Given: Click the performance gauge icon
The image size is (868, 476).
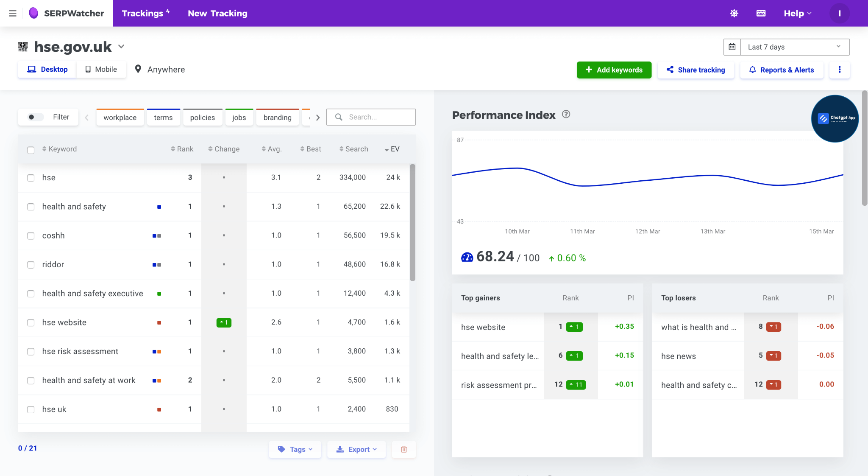Looking at the screenshot, I should [x=467, y=257].
